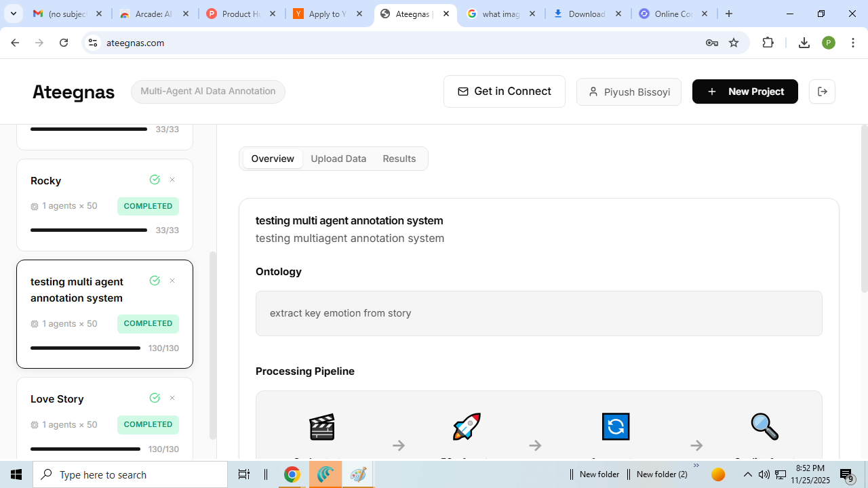Open the Paint app on taskbar
868x488 pixels.
[358, 474]
